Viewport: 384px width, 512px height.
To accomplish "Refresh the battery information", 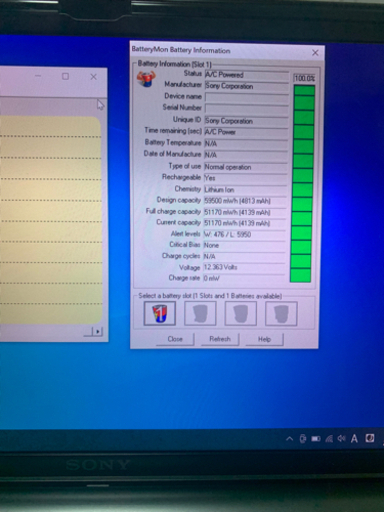I will [220, 339].
